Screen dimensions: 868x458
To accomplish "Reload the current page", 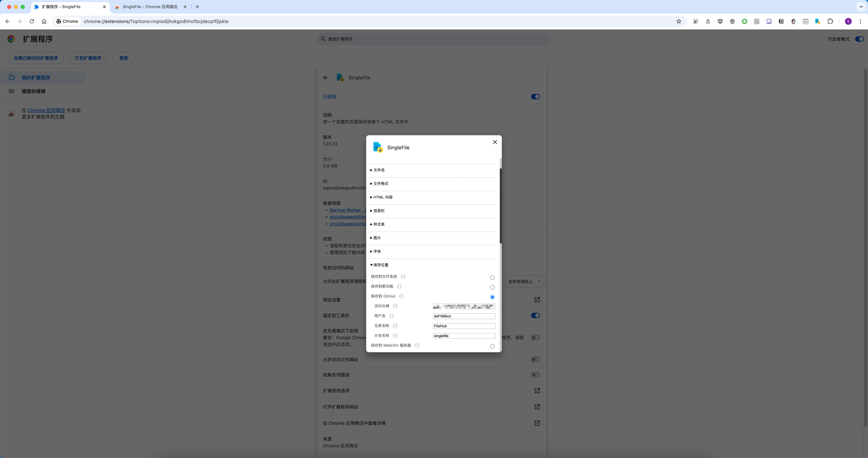I will [32, 21].
